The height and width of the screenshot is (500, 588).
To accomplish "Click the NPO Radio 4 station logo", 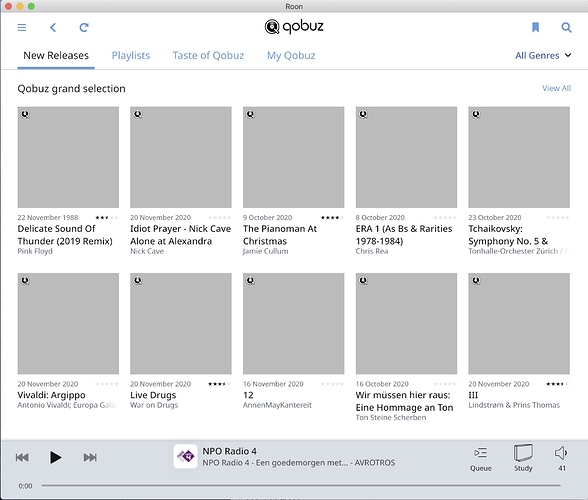I will tap(185, 456).
